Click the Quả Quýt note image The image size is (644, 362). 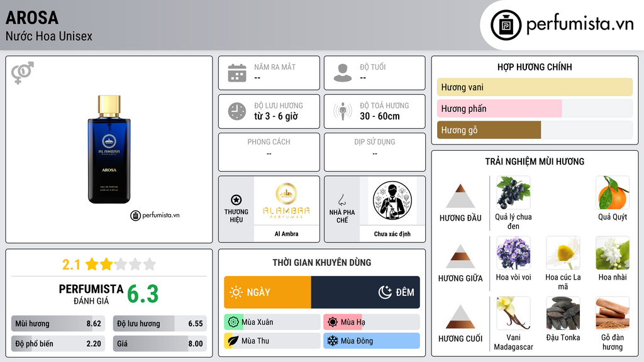tap(613, 193)
